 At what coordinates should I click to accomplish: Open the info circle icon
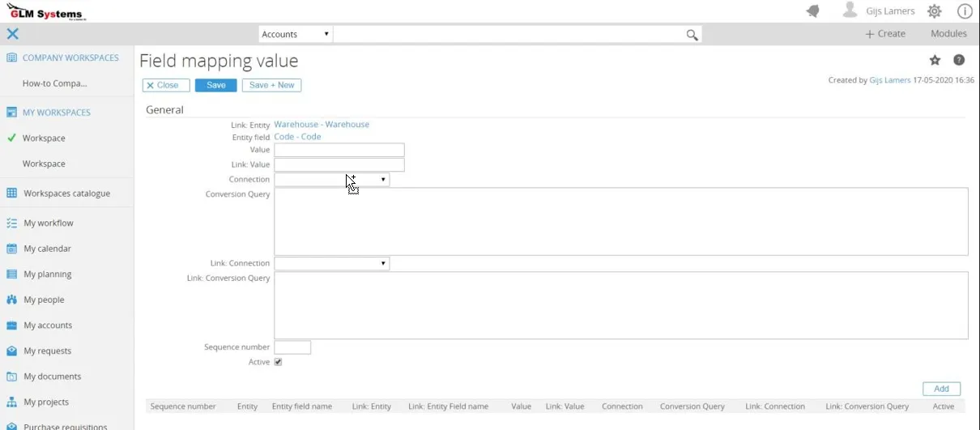965,11
